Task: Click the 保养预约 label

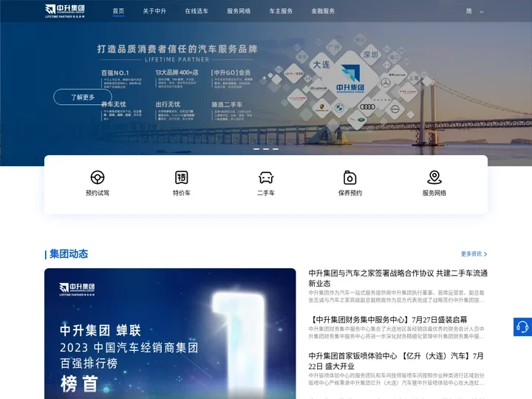Action: click(x=349, y=193)
